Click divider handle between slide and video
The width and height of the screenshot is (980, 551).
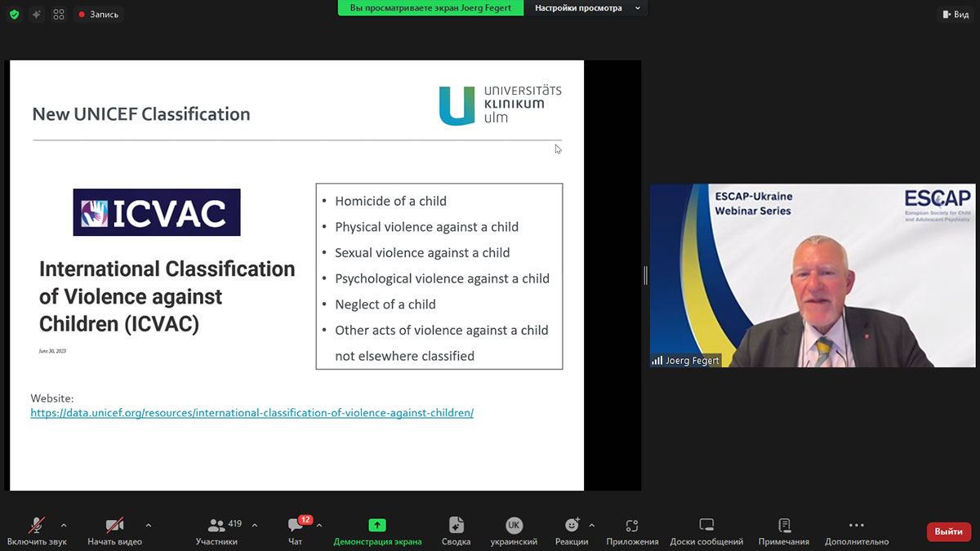645,275
